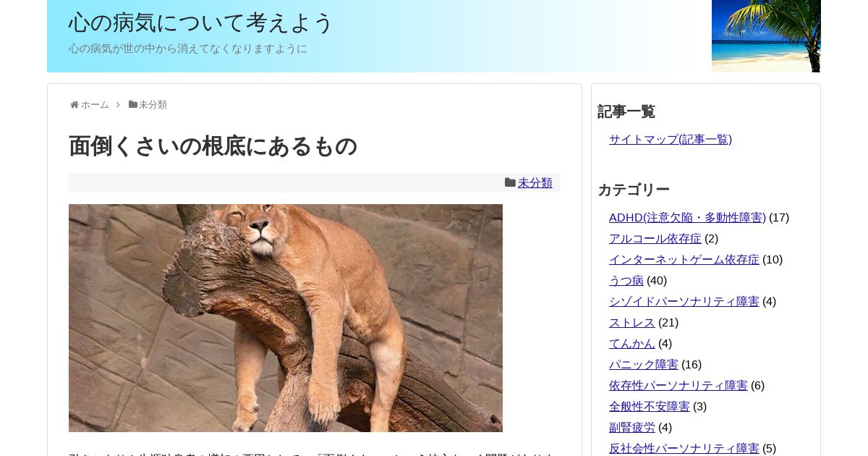Viewport: 868px width, 456px height.
Task: Open the 副腎疲労 category
Action: pos(632,427)
